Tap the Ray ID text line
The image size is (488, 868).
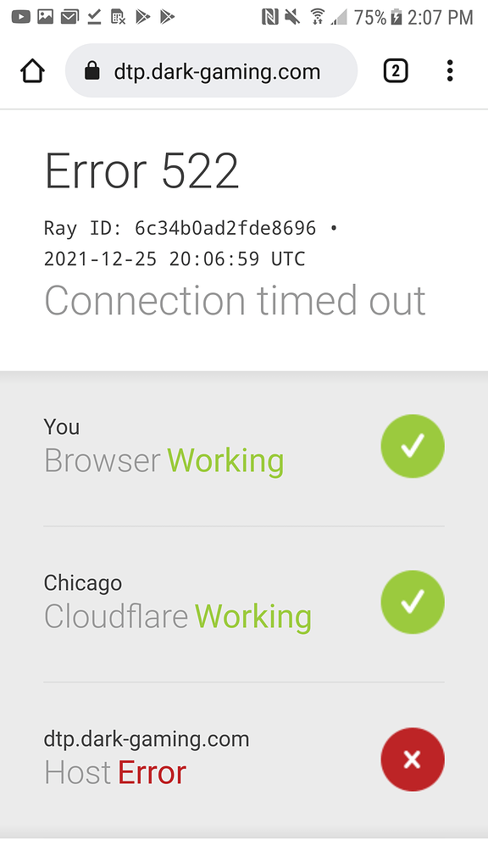pyautogui.click(x=191, y=228)
